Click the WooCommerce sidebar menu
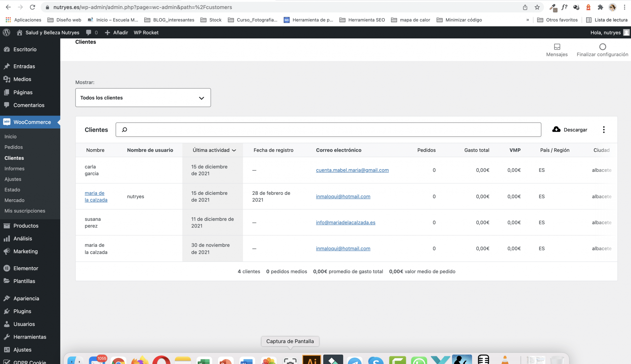 tap(30, 122)
